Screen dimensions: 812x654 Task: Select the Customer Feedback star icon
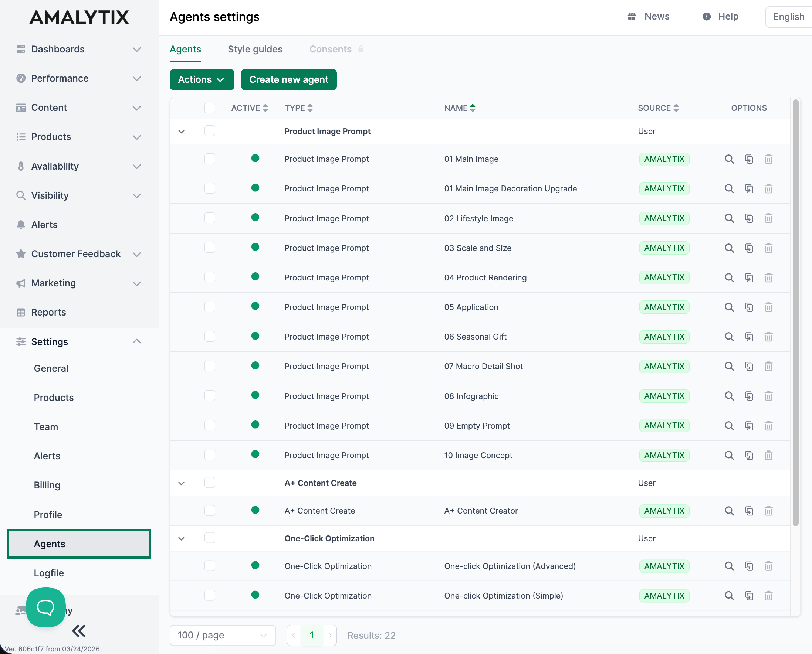click(21, 253)
